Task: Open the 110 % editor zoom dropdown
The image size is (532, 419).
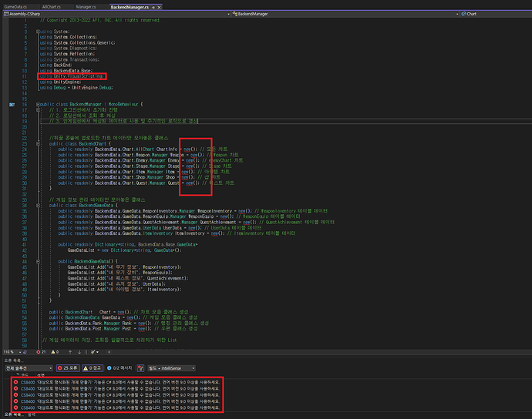Action: 12,352
